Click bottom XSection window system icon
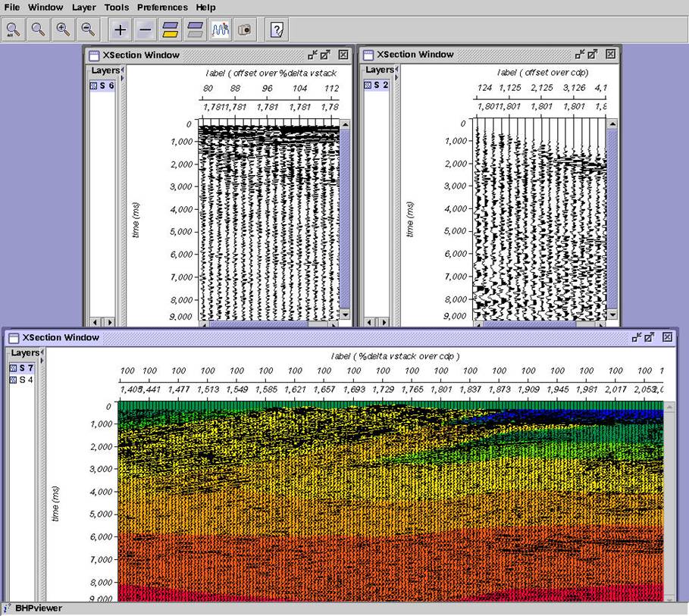Viewport: 689px width, 616px height. [14, 338]
